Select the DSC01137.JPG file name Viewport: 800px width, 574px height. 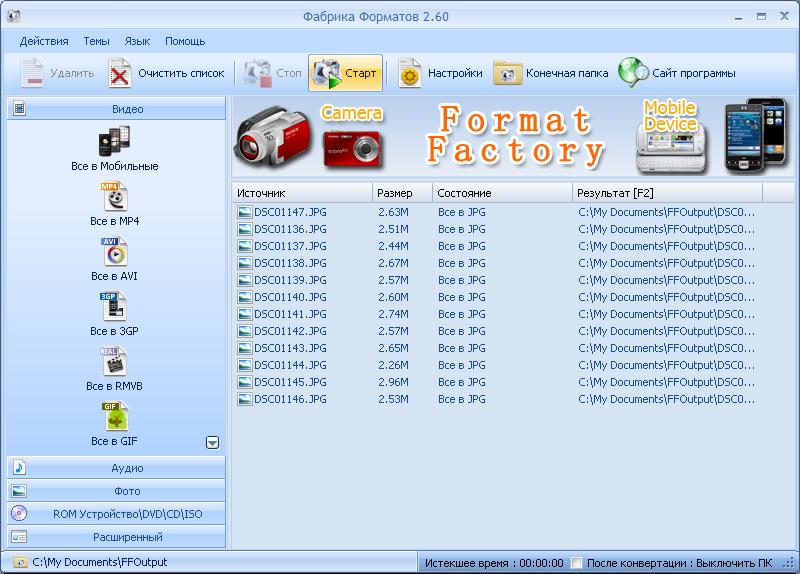[x=290, y=246]
